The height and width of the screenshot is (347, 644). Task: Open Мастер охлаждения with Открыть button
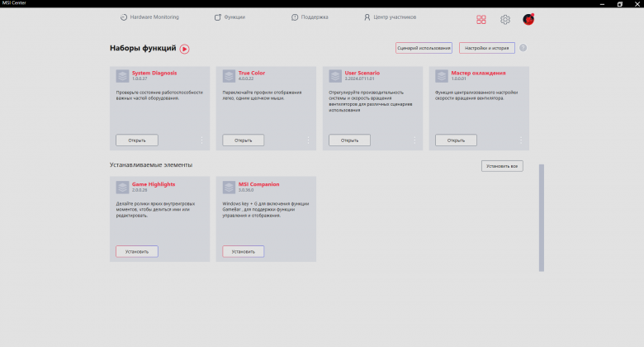(x=456, y=140)
